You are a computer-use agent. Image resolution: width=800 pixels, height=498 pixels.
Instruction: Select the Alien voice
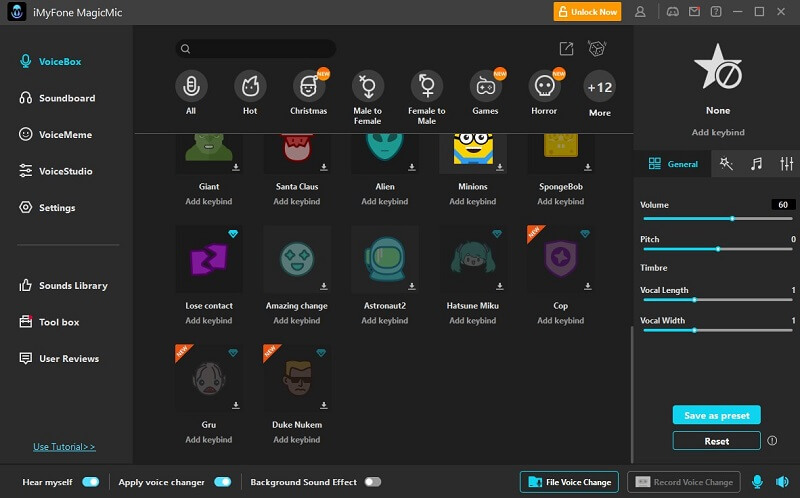point(385,153)
